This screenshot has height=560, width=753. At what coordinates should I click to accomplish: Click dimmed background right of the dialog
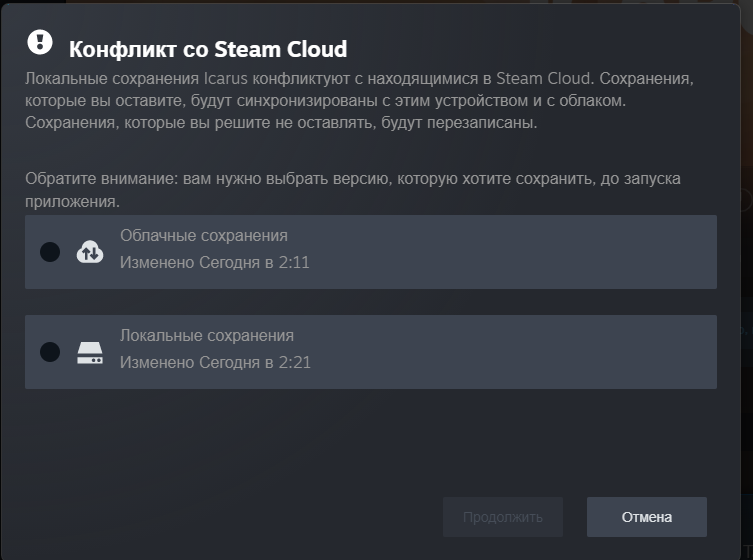click(x=746, y=300)
